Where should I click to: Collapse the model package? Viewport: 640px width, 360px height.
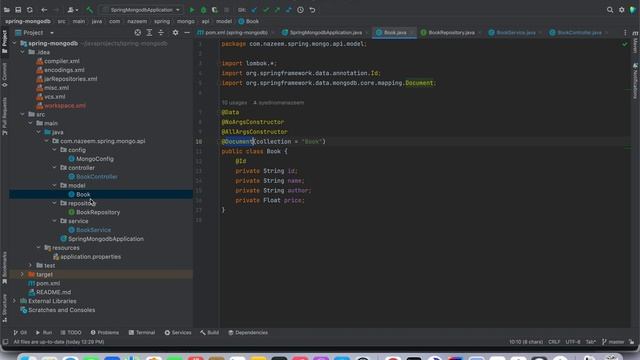click(55, 185)
